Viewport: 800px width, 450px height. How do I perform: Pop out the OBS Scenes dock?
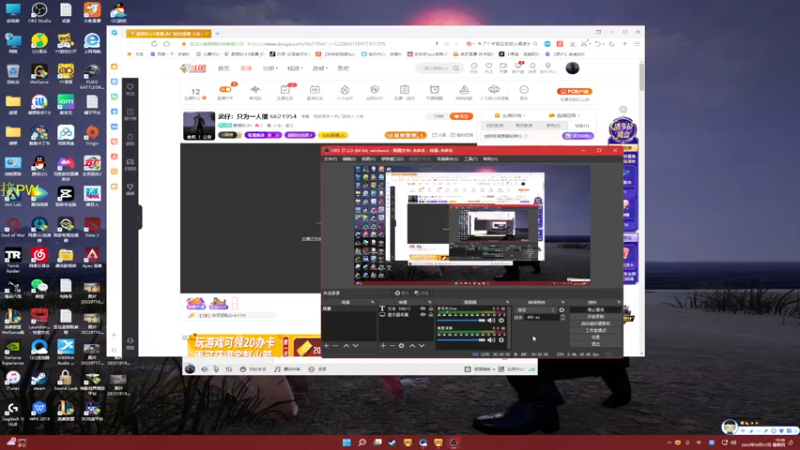tap(372, 303)
